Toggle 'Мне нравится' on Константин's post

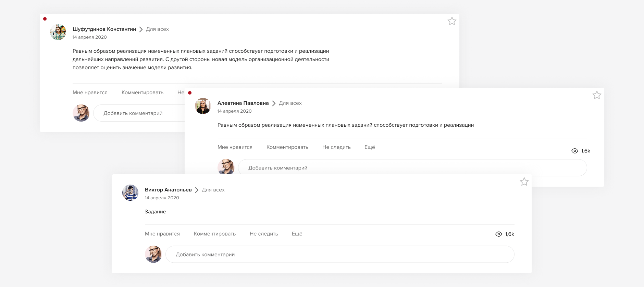(x=90, y=92)
